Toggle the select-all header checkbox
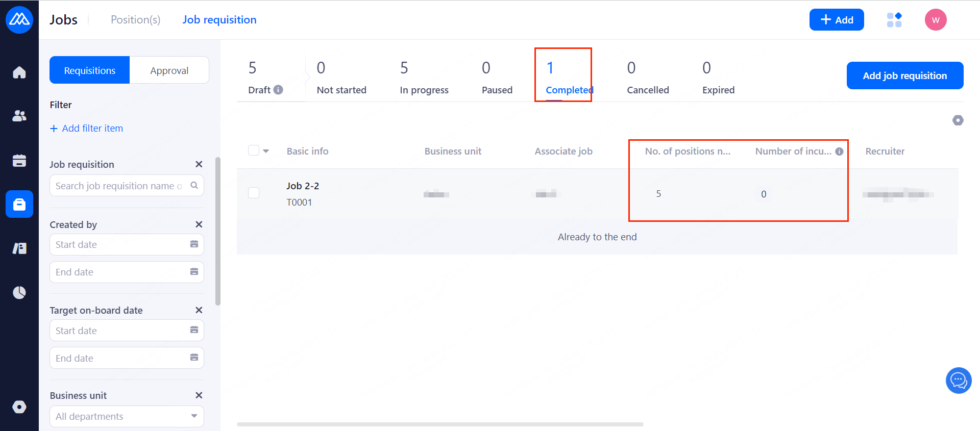 pyautogui.click(x=254, y=150)
